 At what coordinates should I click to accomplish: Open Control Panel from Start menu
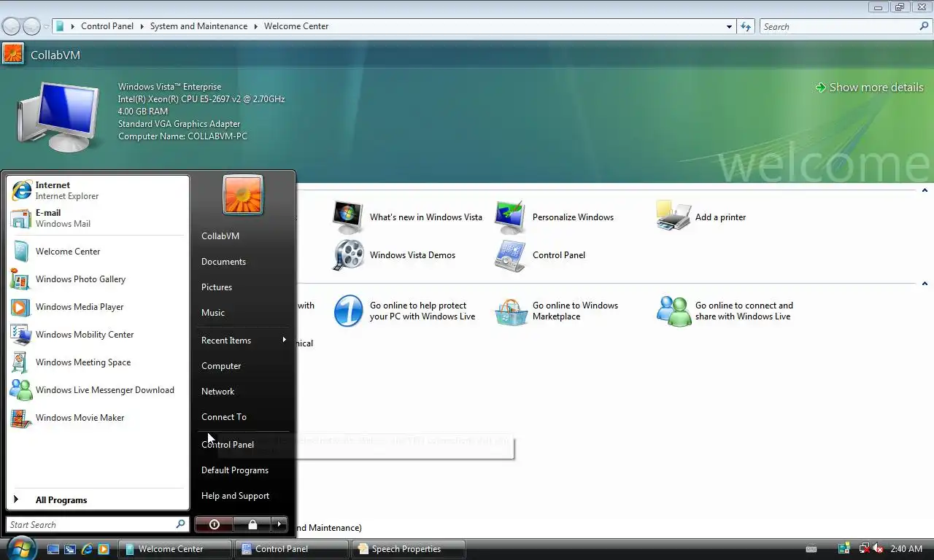[244, 445]
